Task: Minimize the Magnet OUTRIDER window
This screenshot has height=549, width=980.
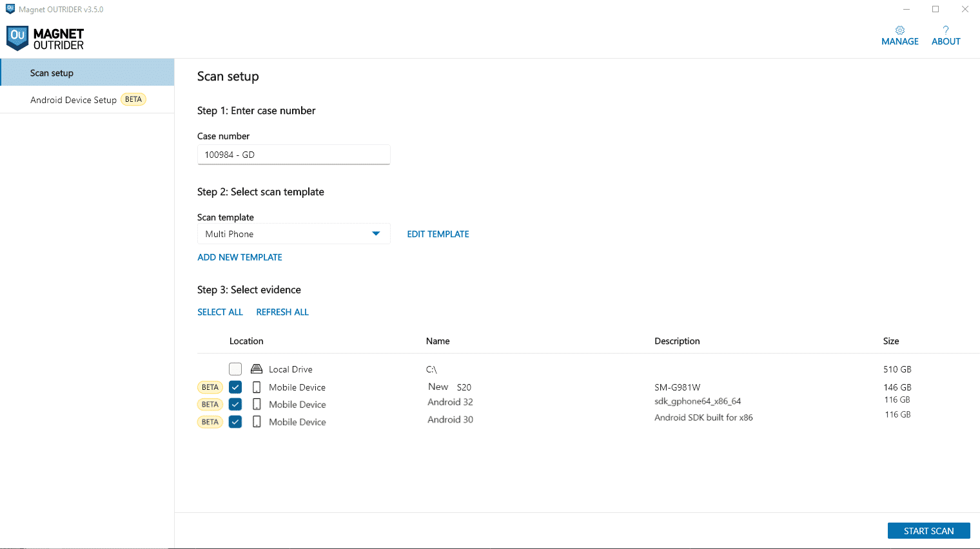Action: 906,9
